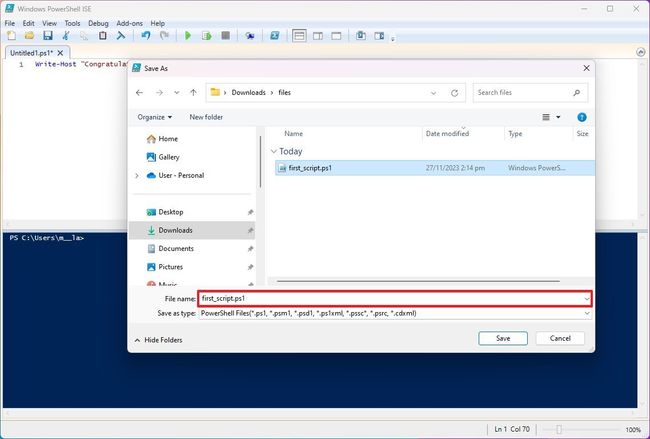Open the File menu

[10, 23]
